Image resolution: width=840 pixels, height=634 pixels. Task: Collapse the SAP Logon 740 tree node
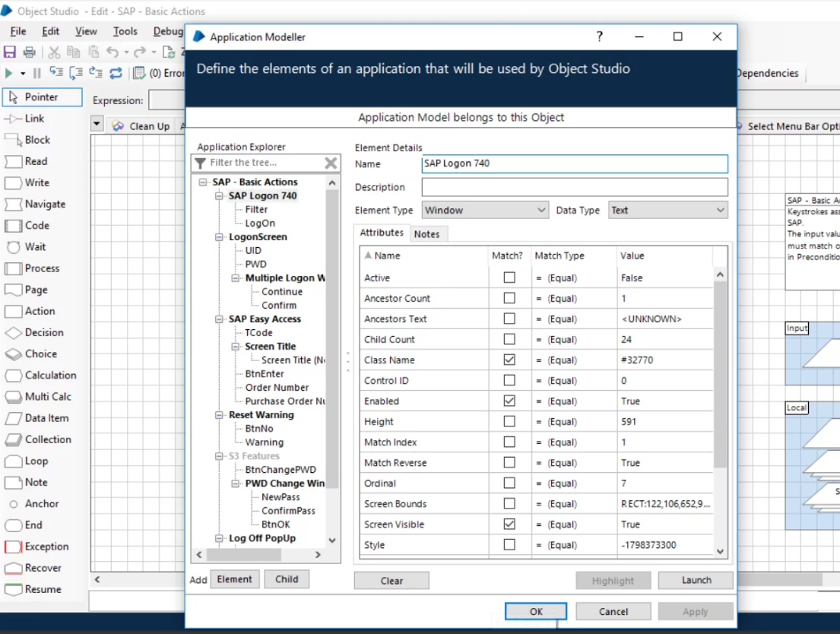click(219, 196)
